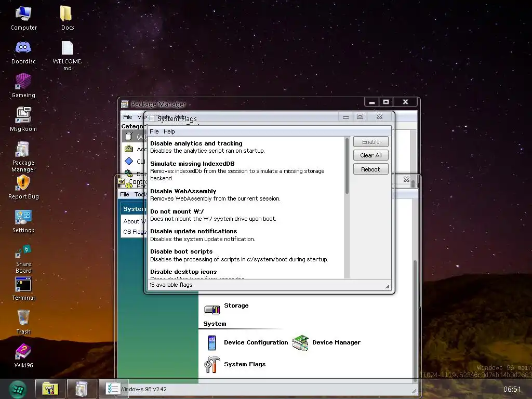Click the Enable button
Viewport: 532px width, 399px height.
370,142
